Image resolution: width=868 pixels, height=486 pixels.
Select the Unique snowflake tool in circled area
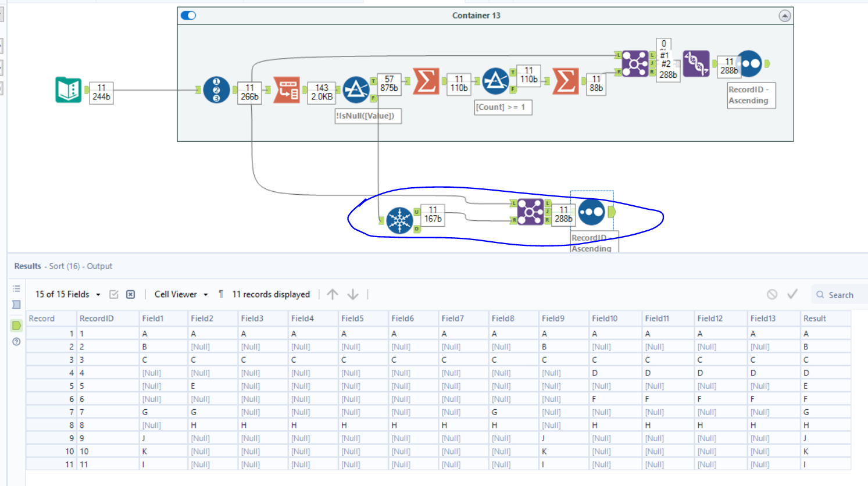(399, 220)
